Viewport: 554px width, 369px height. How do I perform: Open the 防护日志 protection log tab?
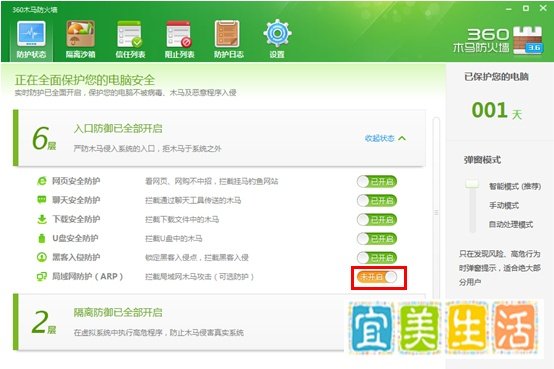pos(228,39)
